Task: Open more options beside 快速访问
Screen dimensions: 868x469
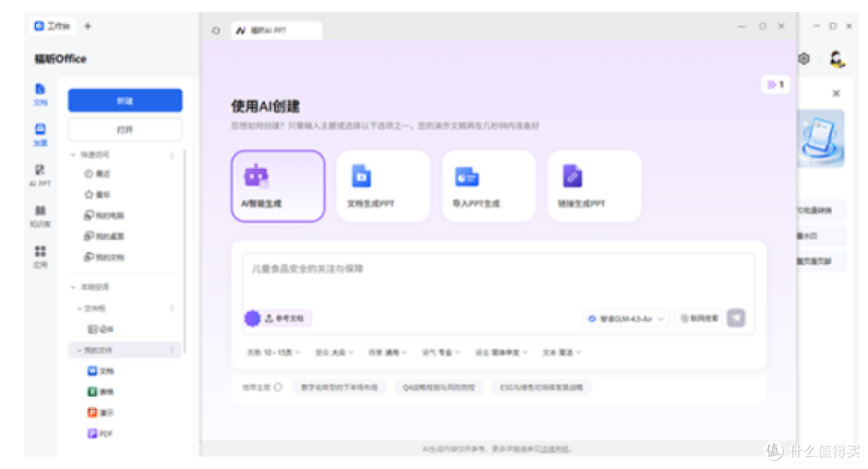Action: [x=172, y=155]
